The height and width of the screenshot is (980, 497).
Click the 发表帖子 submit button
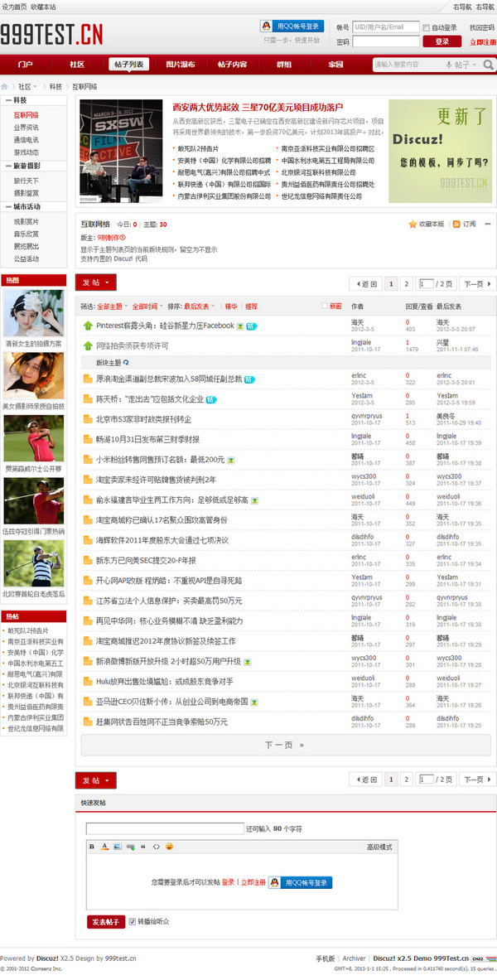[106, 922]
